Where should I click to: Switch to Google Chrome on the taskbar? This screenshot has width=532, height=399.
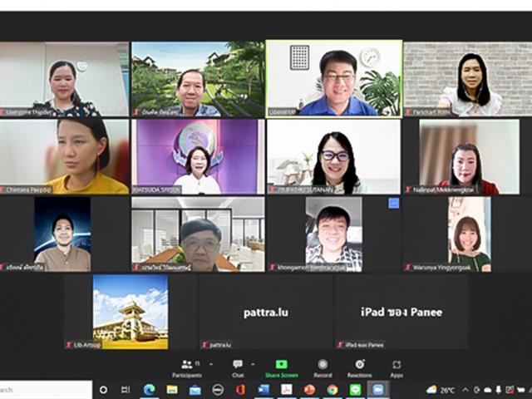(x=332, y=390)
